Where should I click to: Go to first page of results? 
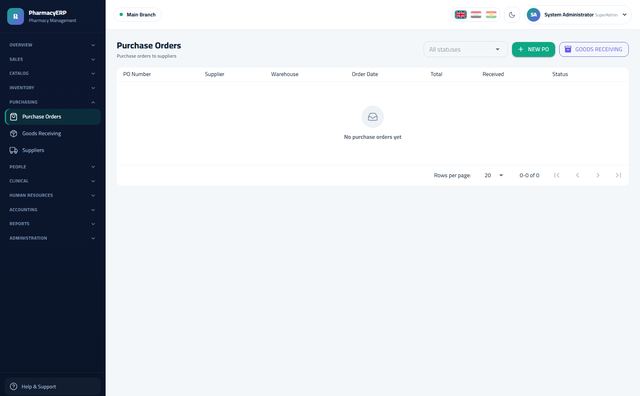(x=557, y=175)
